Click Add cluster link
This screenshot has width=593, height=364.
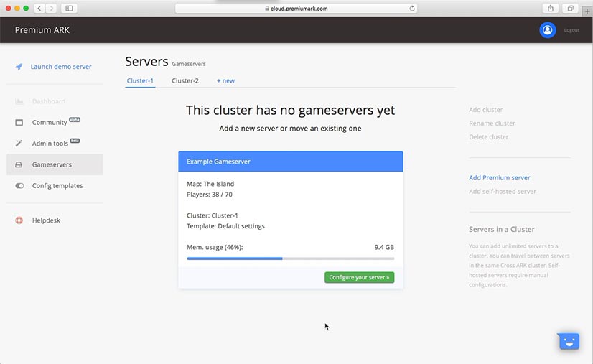coord(485,110)
